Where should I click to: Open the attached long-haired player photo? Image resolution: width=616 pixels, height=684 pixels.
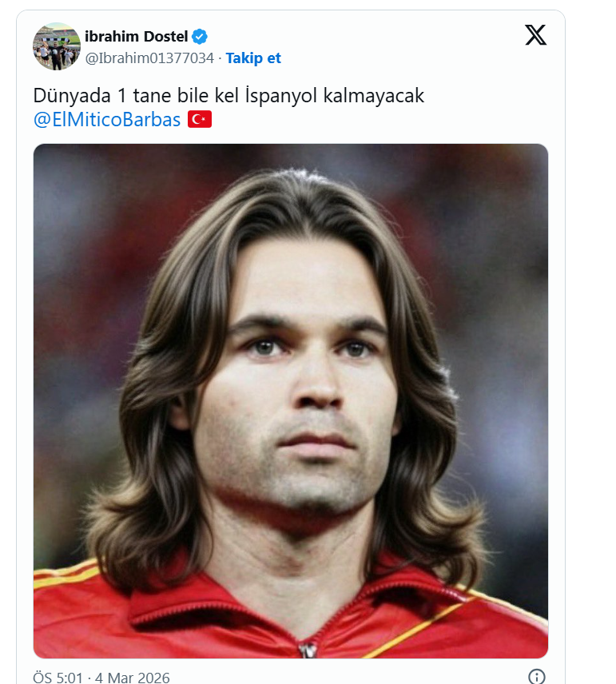pos(290,400)
